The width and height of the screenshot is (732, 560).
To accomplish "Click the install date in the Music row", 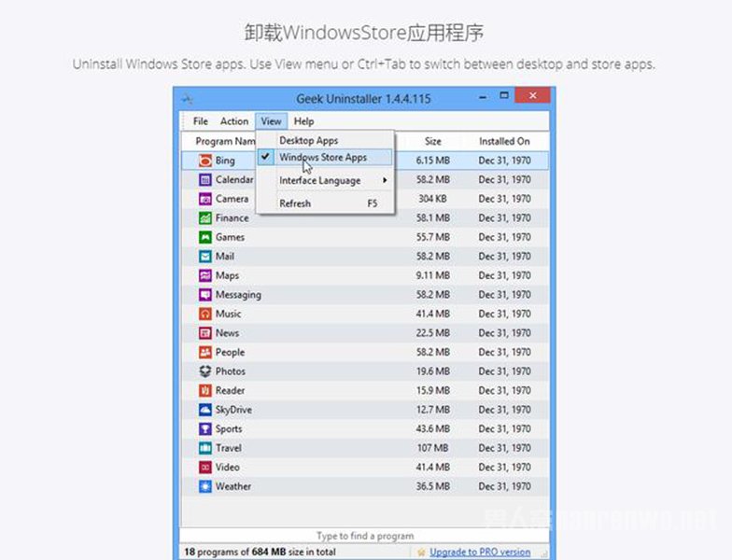I will [504, 314].
